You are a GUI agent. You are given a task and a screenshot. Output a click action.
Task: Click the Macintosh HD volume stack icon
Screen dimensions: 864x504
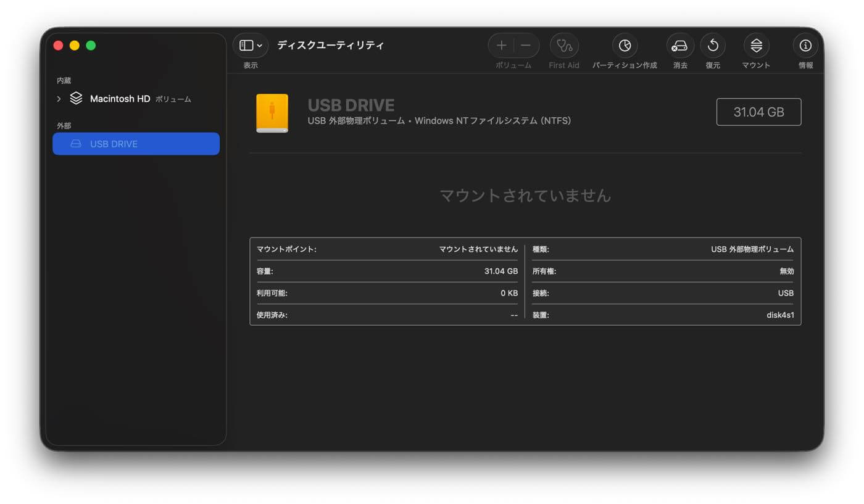click(x=75, y=98)
